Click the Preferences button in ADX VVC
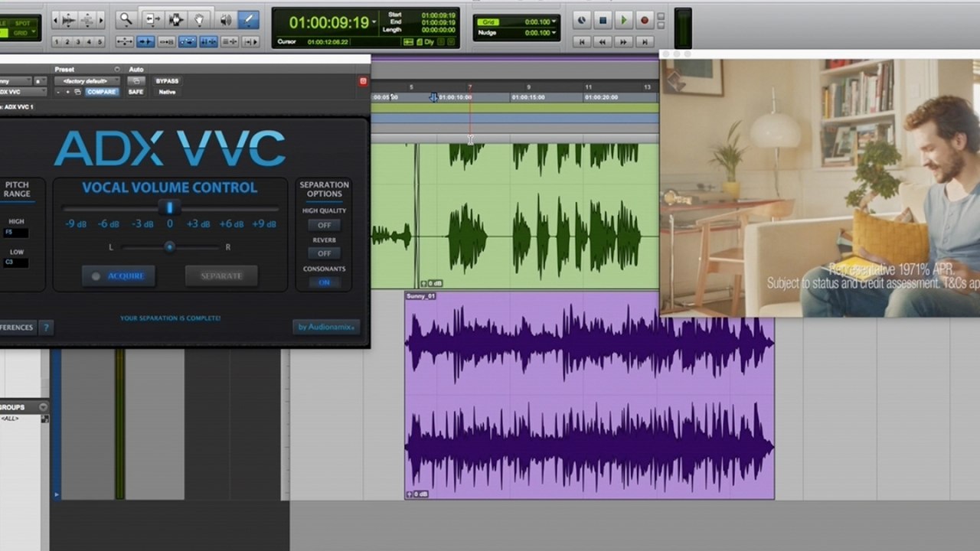Image resolution: width=980 pixels, height=551 pixels. click(17, 328)
